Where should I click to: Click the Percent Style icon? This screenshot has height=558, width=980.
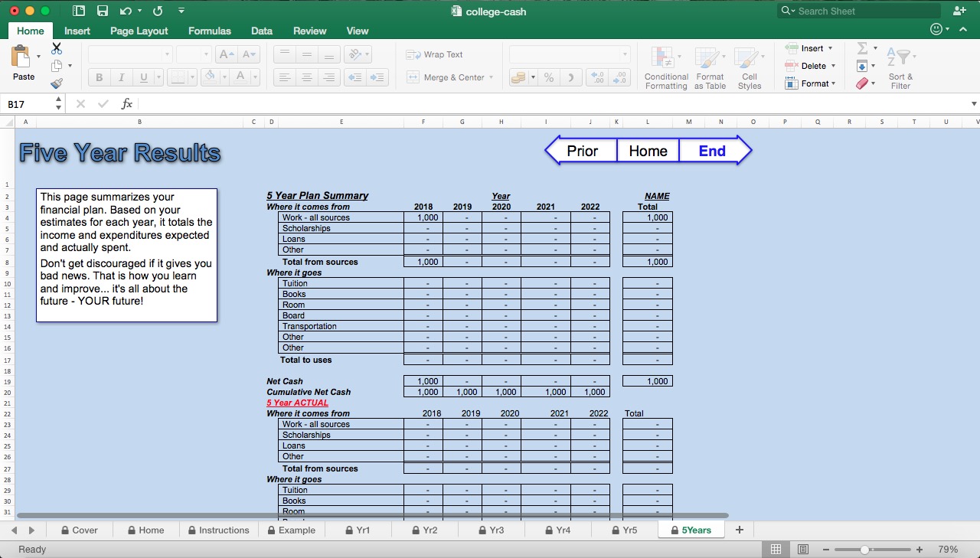click(x=549, y=77)
